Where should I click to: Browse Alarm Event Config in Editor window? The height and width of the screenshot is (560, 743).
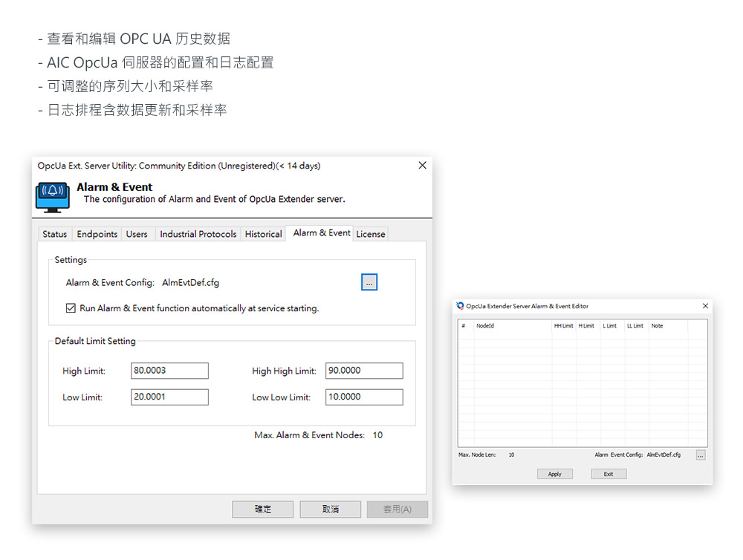(x=701, y=455)
